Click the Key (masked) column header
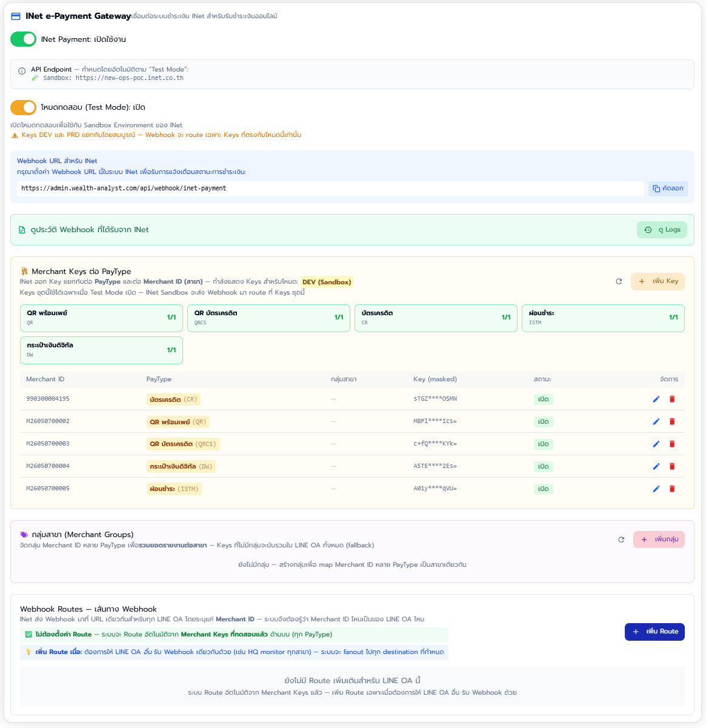 (435, 379)
